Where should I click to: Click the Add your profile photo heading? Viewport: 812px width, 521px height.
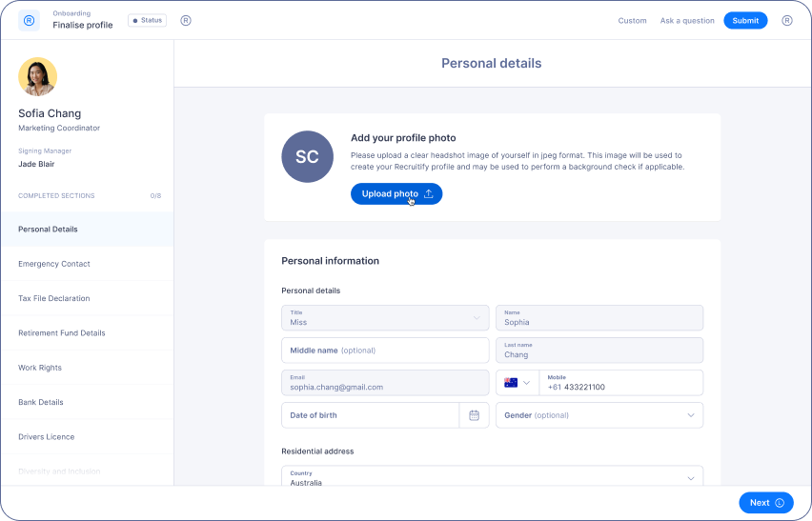click(x=403, y=138)
